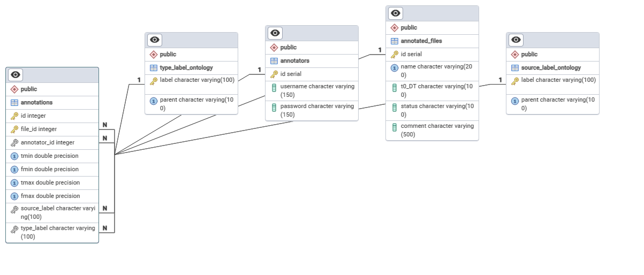Viewport: 644px width, 275px height.
Task: Select password character varying column row
Action: pyautogui.click(x=316, y=110)
